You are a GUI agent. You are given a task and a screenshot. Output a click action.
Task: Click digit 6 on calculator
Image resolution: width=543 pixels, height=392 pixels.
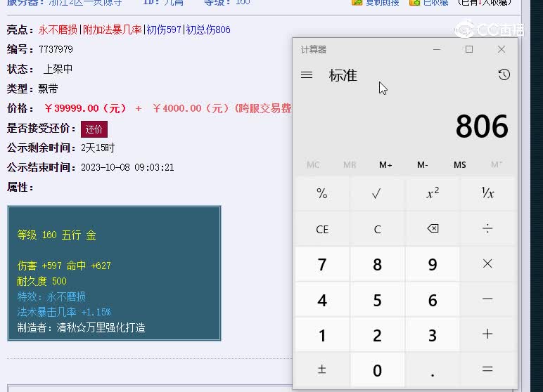(432, 300)
